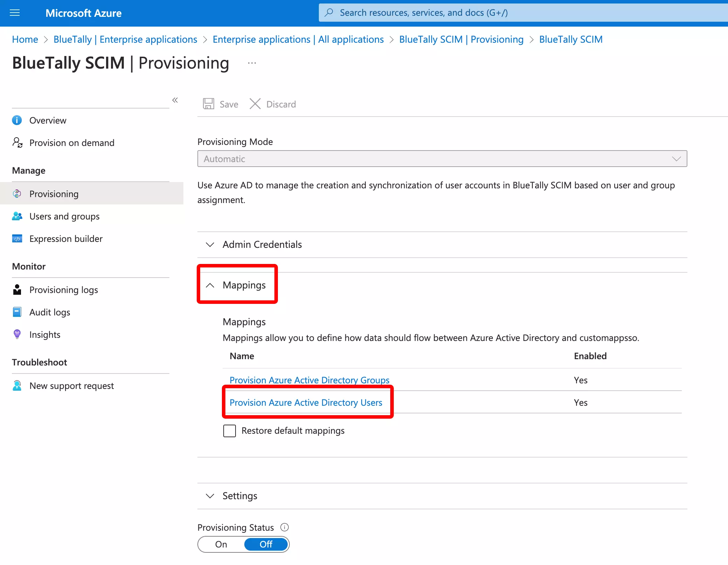This screenshot has height=565, width=728.
Task: Go to Home breadcrumb
Action: tap(25, 39)
